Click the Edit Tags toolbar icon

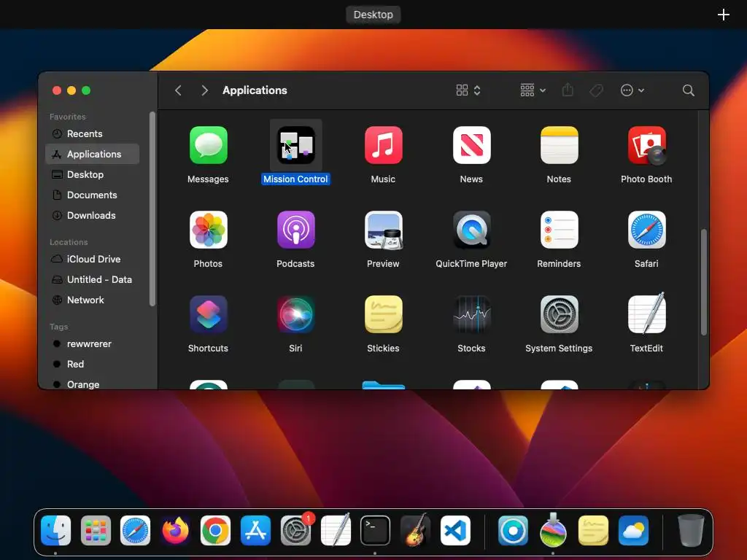point(596,90)
